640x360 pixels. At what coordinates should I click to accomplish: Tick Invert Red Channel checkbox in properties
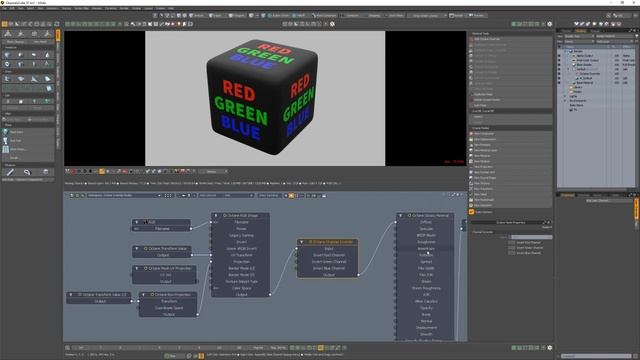click(511, 242)
